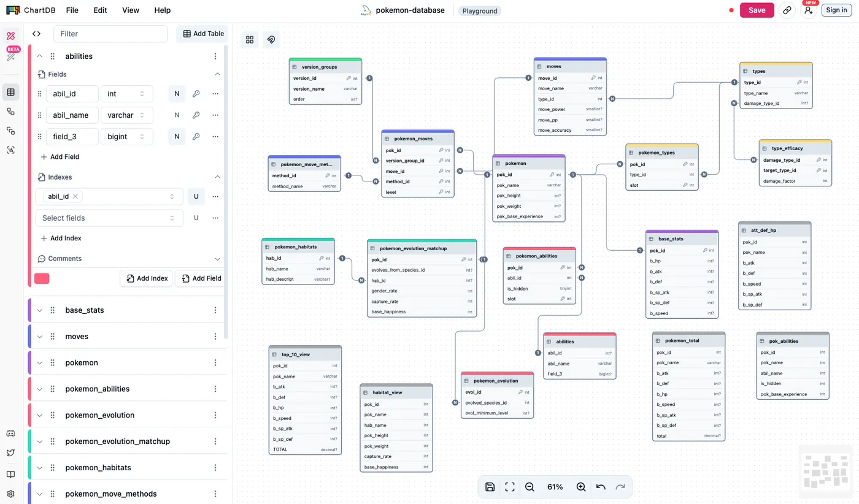859x504 pixels.
Task: Open the Custom Types sidebar icon
Action: 10,150
